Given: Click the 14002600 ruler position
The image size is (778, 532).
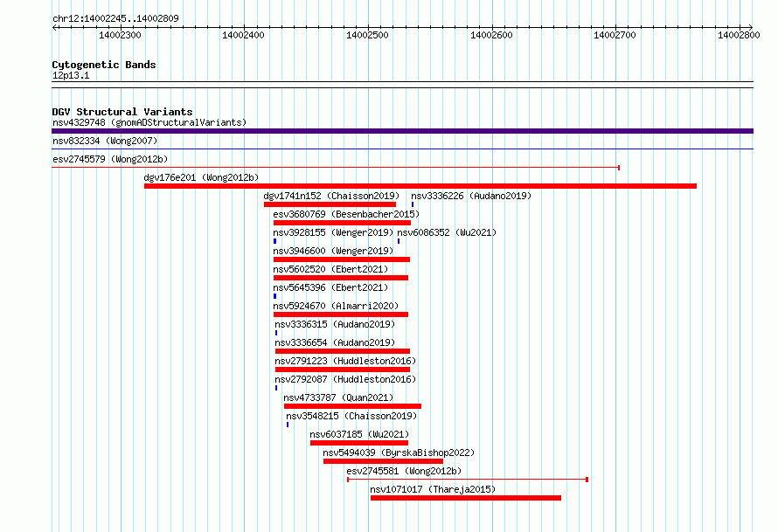Looking at the screenshot, I should pyautogui.click(x=491, y=35).
